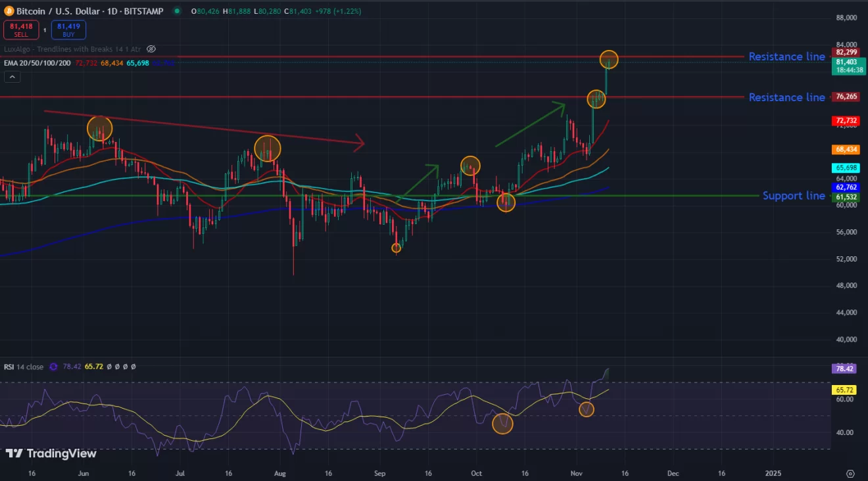Collapse the indicator legend with chevron

click(x=12, y=77)
